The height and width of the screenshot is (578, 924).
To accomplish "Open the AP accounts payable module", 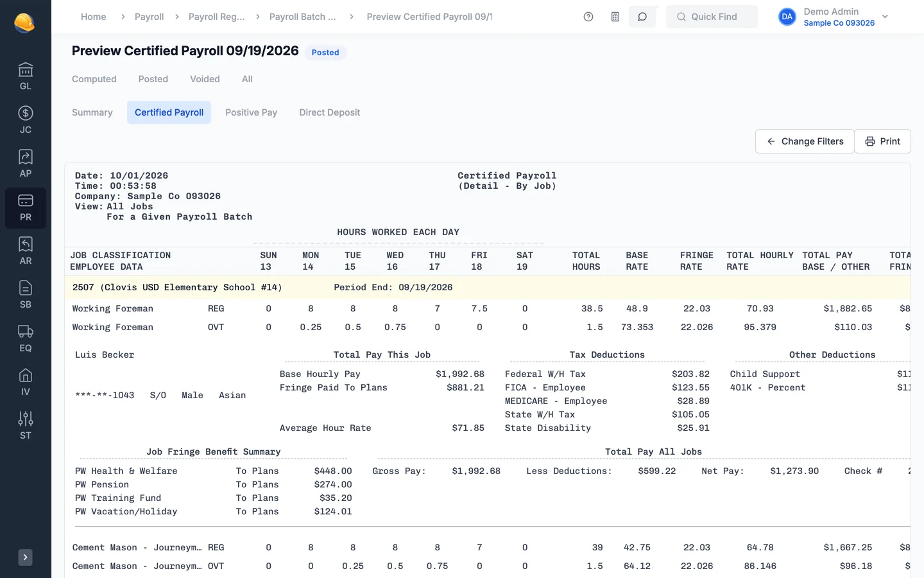I will point(26,164).
